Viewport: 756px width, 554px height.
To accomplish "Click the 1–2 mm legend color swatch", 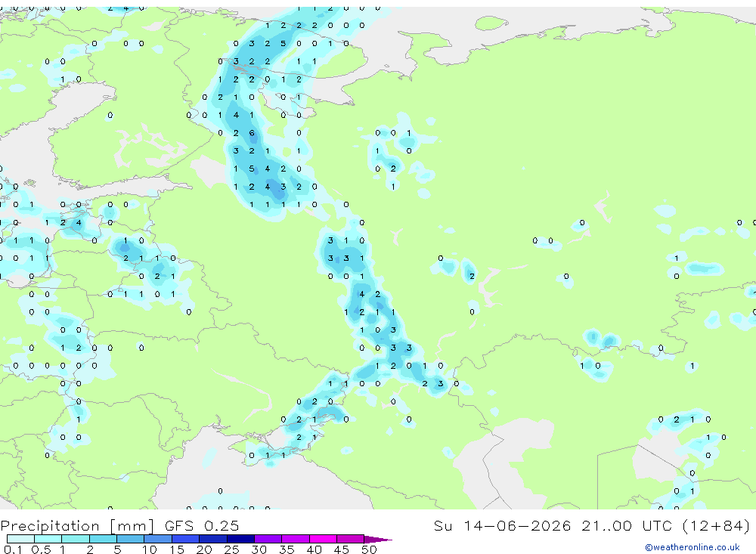I will 76,539.
